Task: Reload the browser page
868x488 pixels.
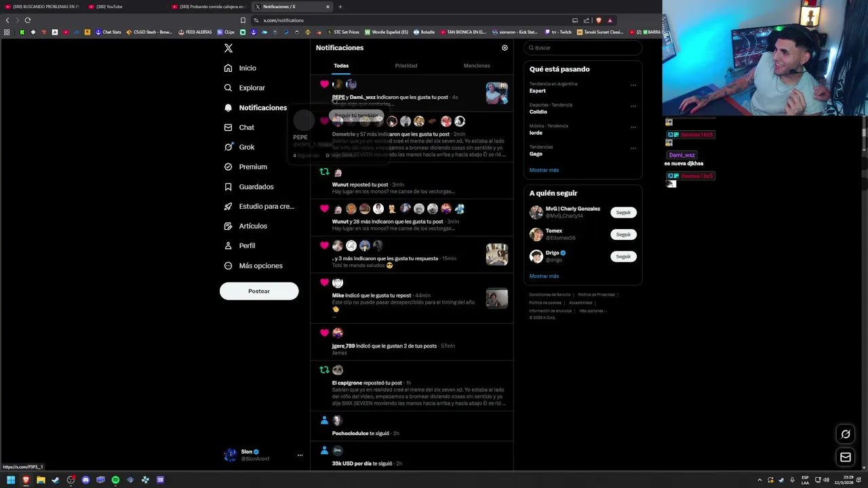Action: click(x=27, y=20)
